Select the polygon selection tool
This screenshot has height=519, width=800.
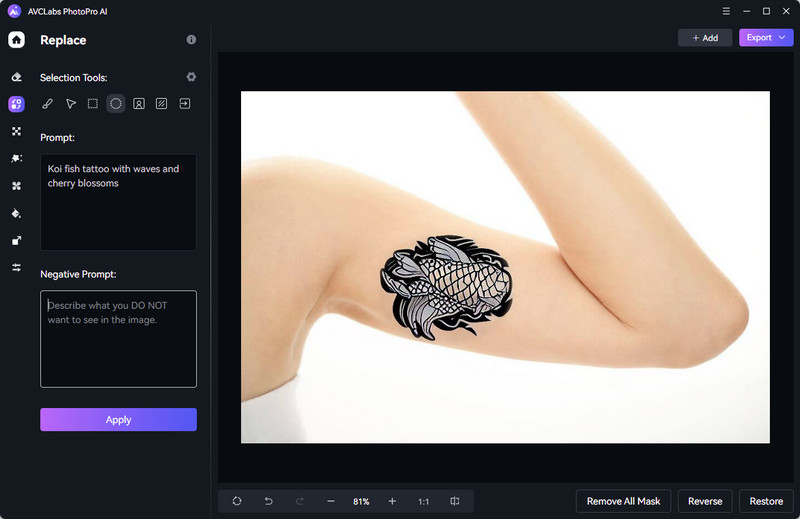[x=70, y=104]
